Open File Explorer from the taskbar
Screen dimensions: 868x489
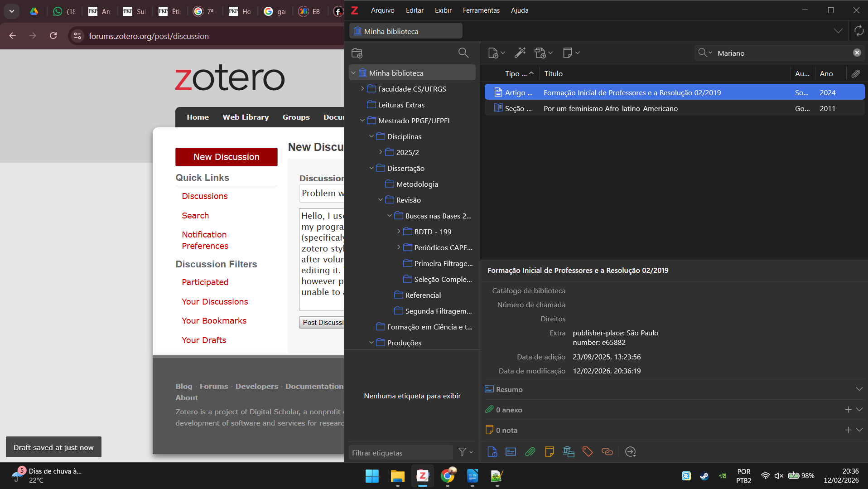397,476
